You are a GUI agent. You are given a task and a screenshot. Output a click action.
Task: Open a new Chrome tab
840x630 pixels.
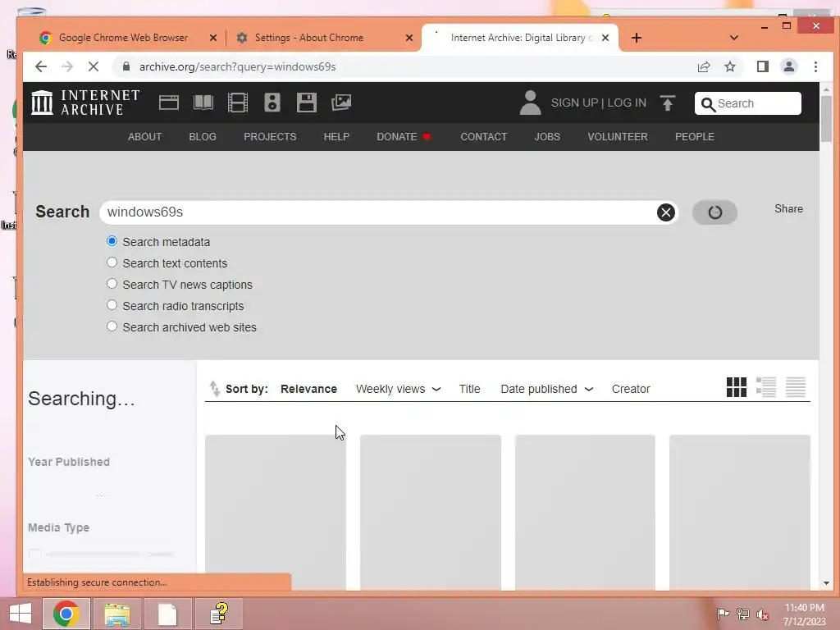(x=636, y=38)
